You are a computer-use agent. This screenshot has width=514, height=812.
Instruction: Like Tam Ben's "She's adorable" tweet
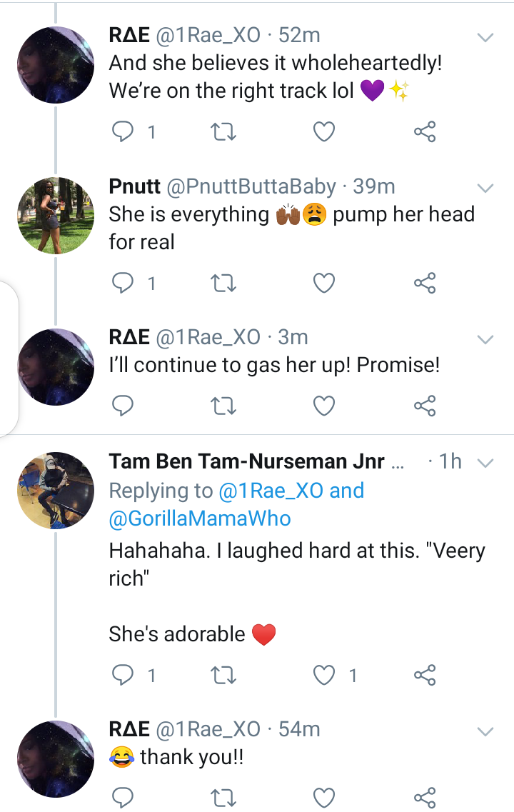324,674
